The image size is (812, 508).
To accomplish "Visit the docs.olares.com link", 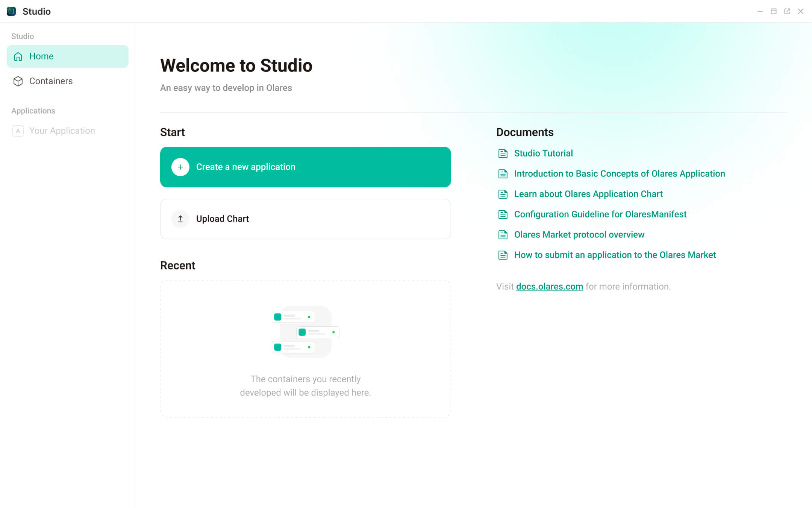I will (550, 287).
